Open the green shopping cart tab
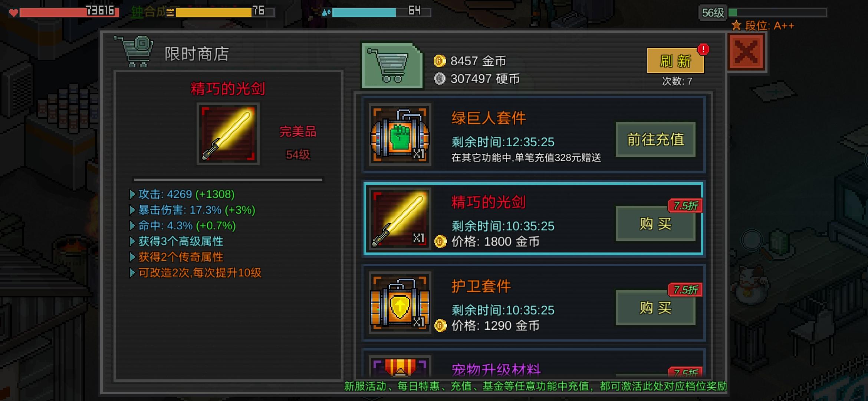The image size is (868, 401). 392,65
